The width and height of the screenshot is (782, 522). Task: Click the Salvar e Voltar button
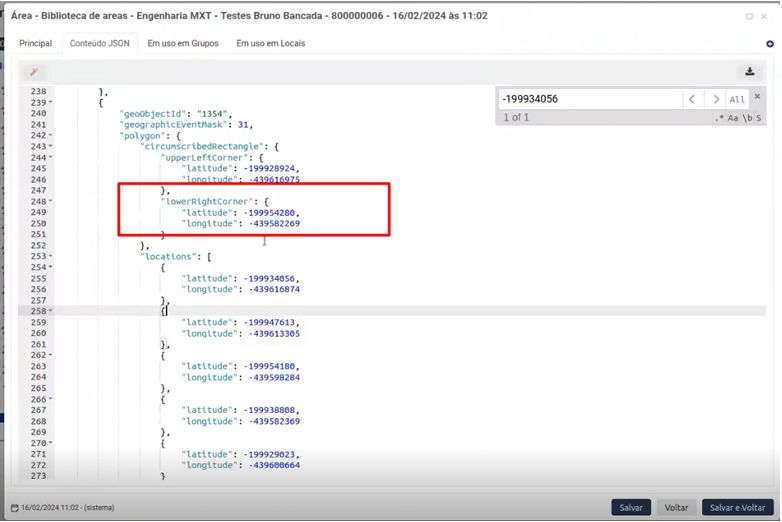tap(737, 508)
